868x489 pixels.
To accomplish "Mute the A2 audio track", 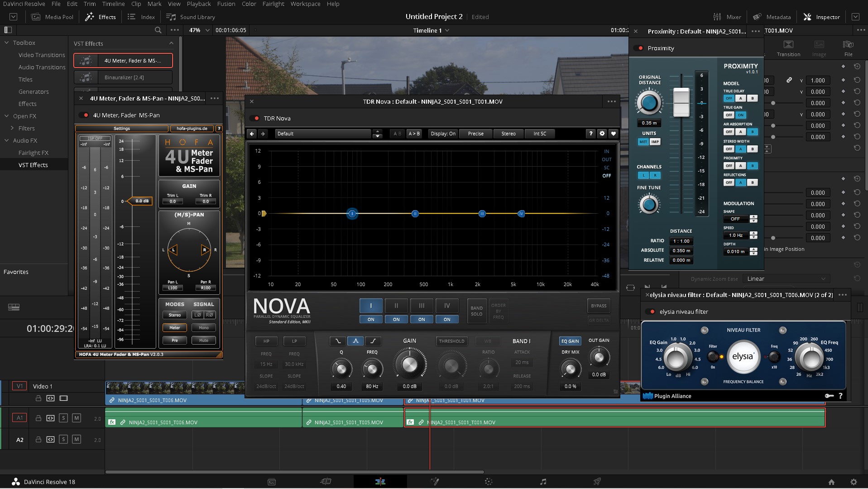I will [77, 439].
